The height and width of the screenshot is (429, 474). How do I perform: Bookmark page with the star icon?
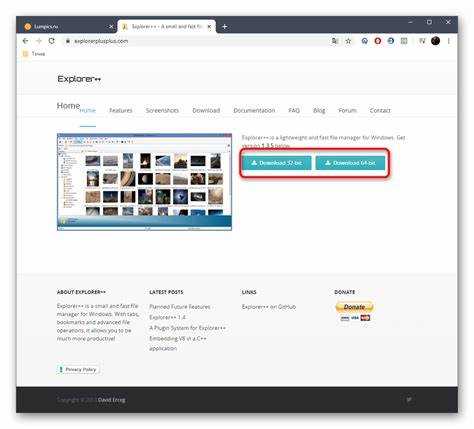pyautogui.click(x=348, y=41)
